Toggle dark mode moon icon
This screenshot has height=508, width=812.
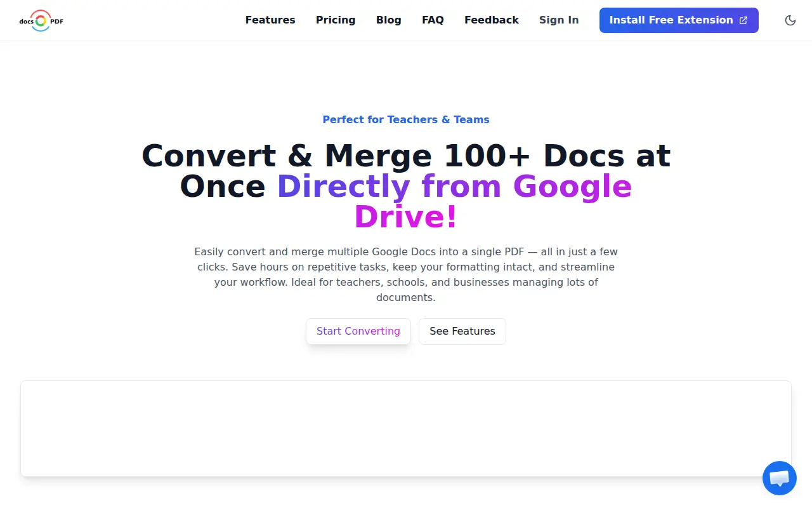pyautogui.click(x=790, y=20)
